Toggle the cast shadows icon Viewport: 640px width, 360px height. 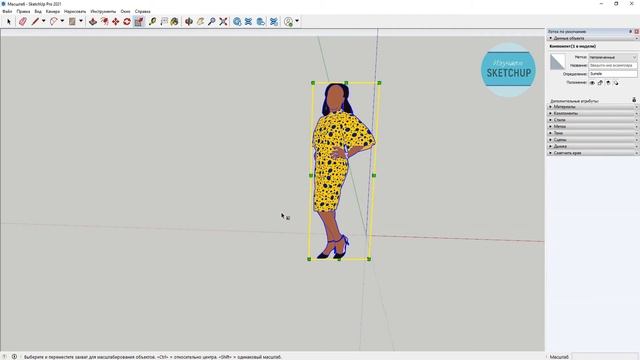[608, 83]
